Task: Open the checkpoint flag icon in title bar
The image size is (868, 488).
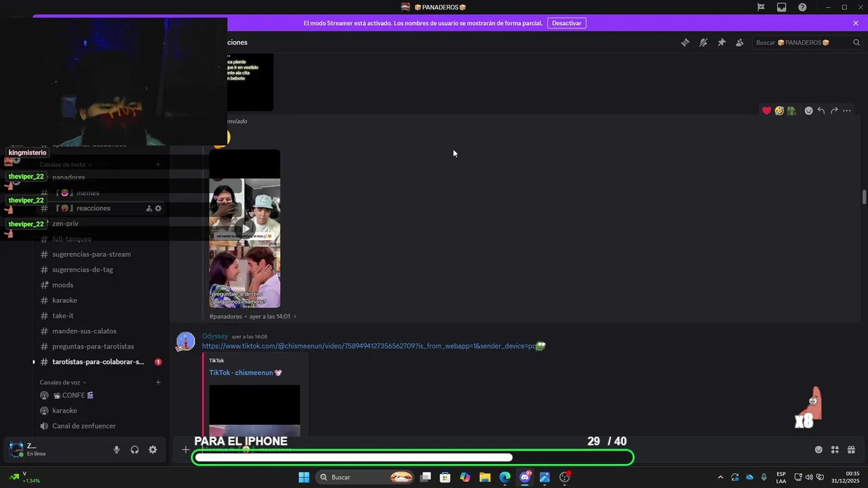Action: (x=761, y=7)
